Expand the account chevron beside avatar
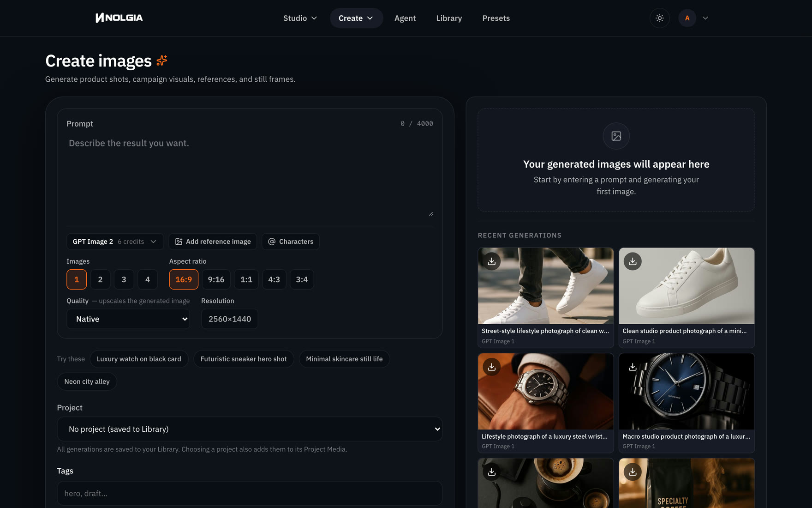This screenshot has height=508, width=812. 705,18
